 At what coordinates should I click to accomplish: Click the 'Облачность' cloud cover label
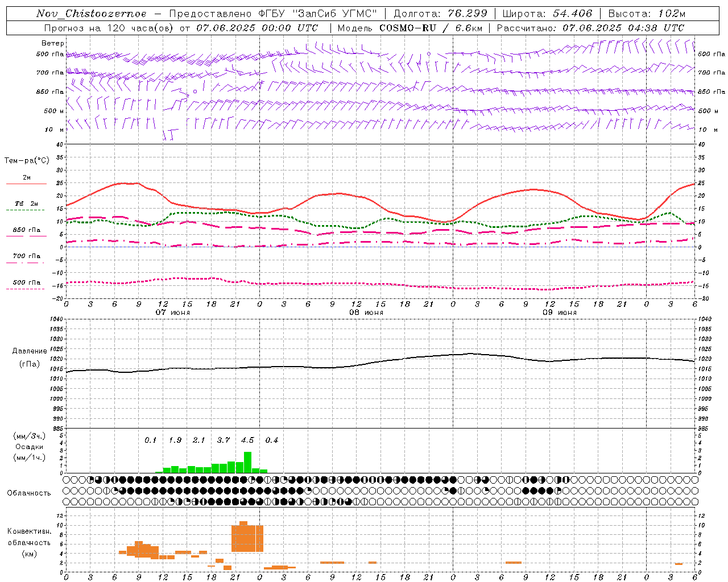coord(28,493)
